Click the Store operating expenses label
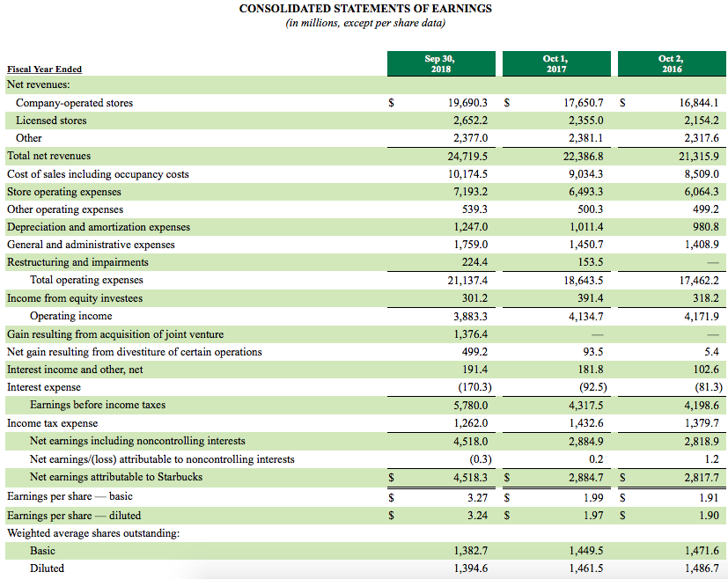The height and width of the screenshot is (579, 728). (63, 191)
